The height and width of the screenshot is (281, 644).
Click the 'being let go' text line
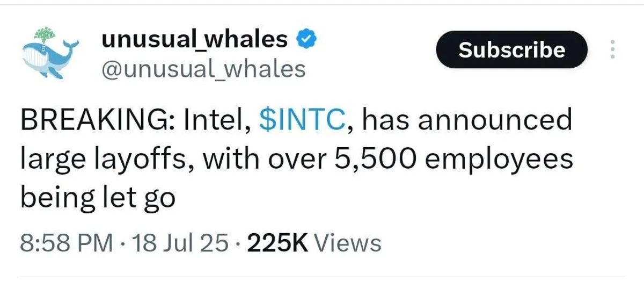point(98,199)
